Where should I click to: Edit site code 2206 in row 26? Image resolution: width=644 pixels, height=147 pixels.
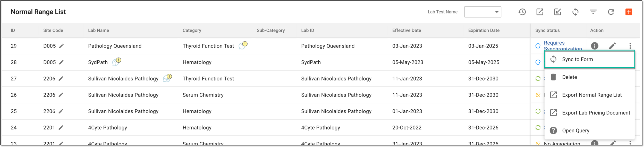click(x=61, y=95)
